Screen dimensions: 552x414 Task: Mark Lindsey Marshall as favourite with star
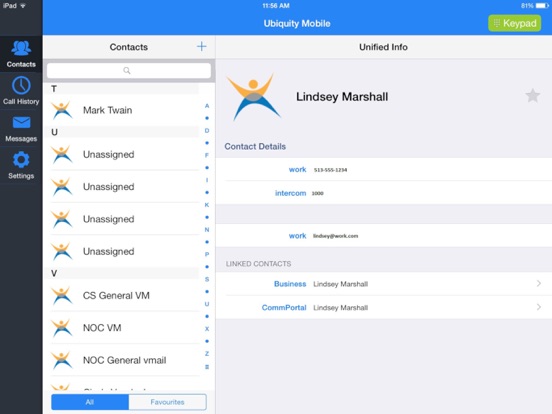[x=533, y=96]
